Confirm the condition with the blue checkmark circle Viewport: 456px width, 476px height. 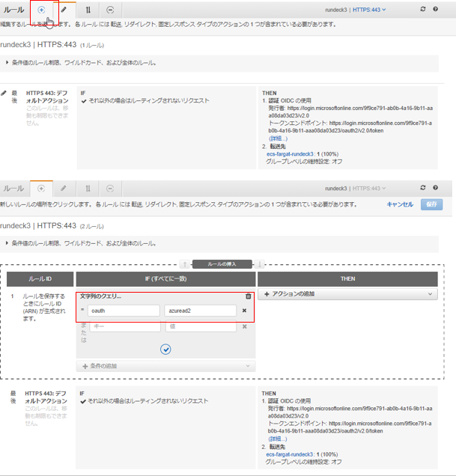[165, 350]
